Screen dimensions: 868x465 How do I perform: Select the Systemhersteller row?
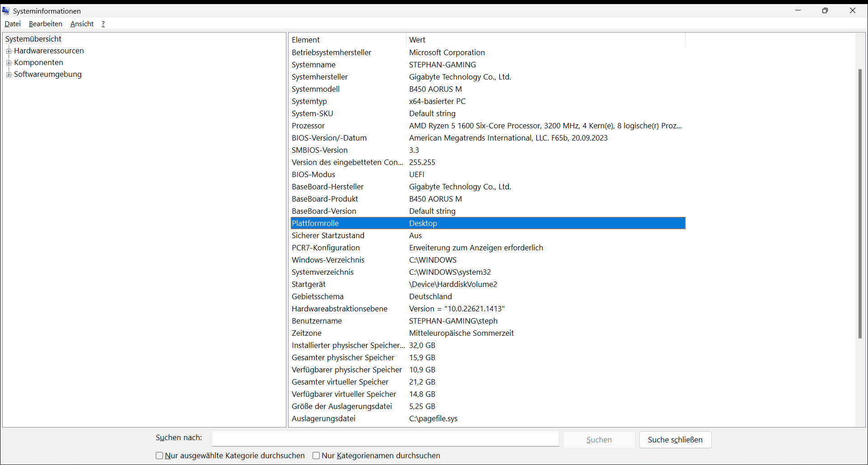pos(488,77)
